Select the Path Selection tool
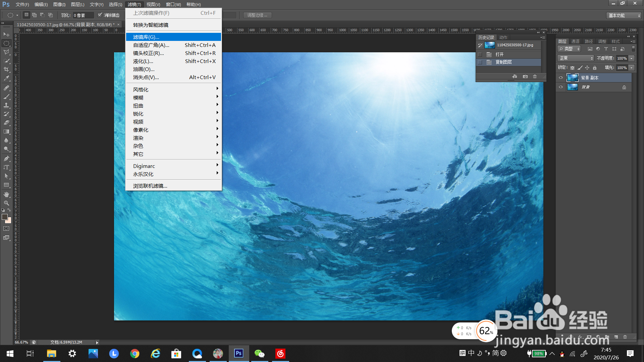This screenshot has height=362, width=644. coord(6,176)
